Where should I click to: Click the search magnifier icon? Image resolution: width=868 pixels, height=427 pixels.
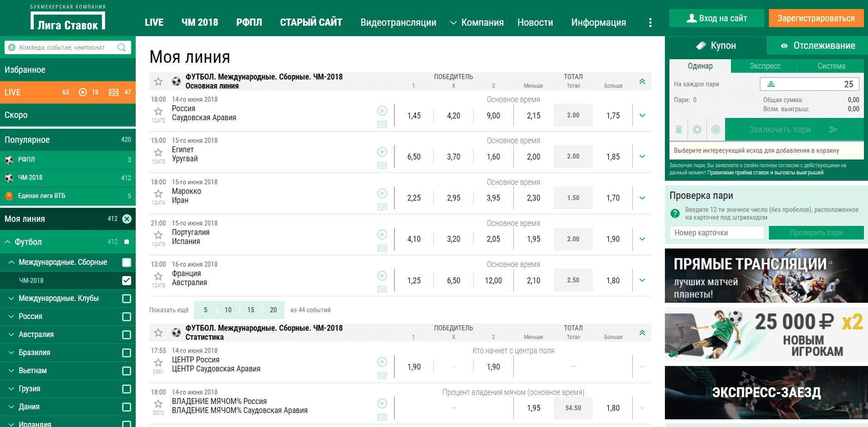point(122,47)
